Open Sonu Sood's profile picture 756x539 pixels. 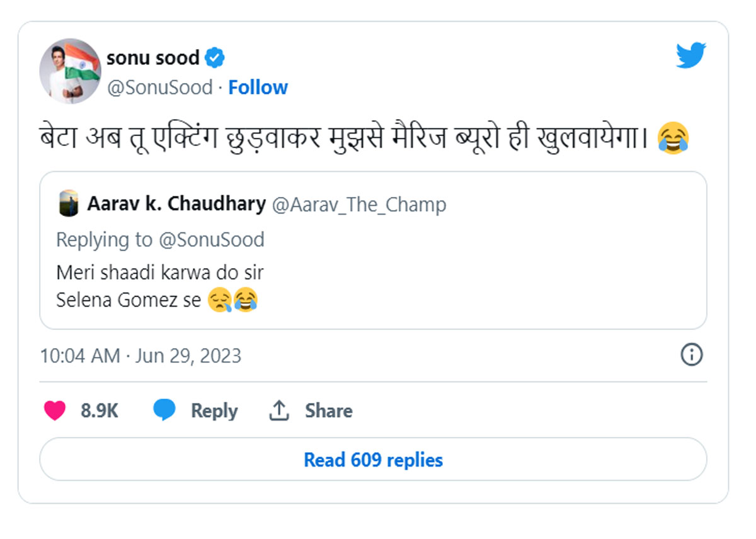70,71
